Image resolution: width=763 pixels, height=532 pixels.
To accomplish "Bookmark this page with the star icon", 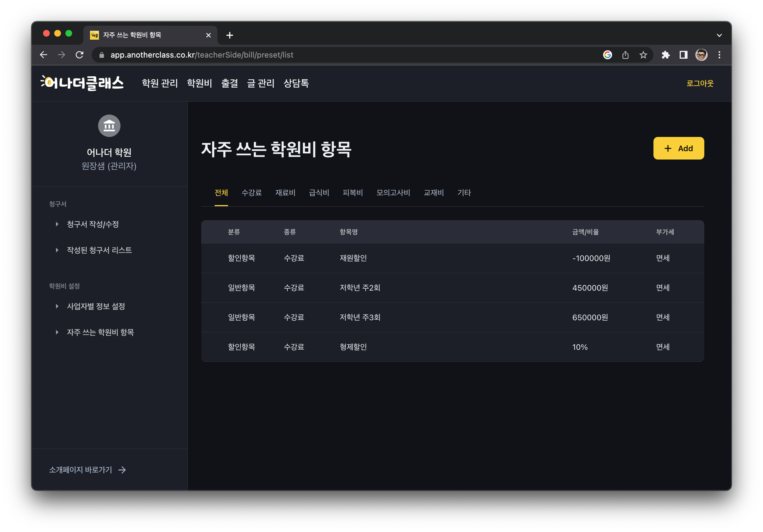I will [x=643, y=55].
